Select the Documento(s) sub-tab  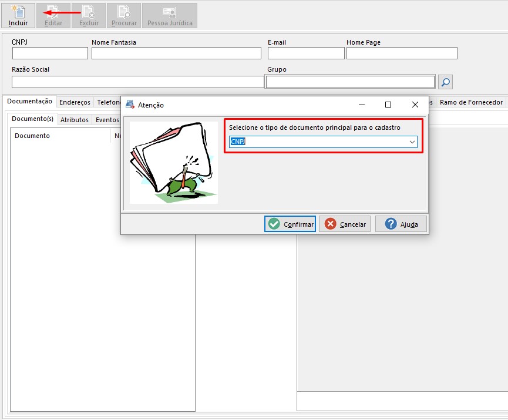(32, 119)
